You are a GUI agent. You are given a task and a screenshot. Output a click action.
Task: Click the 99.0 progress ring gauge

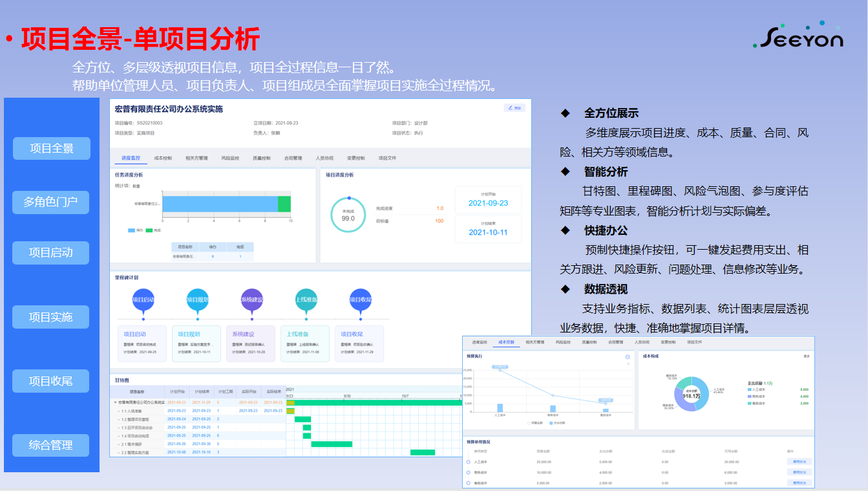(x=348, y=215)
